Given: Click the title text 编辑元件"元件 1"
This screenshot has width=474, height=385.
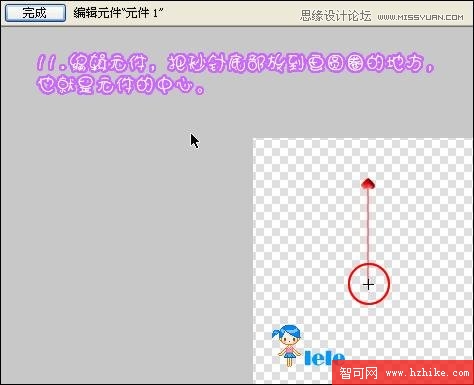Looking at the screenshot, I should [x=118, y=13].
